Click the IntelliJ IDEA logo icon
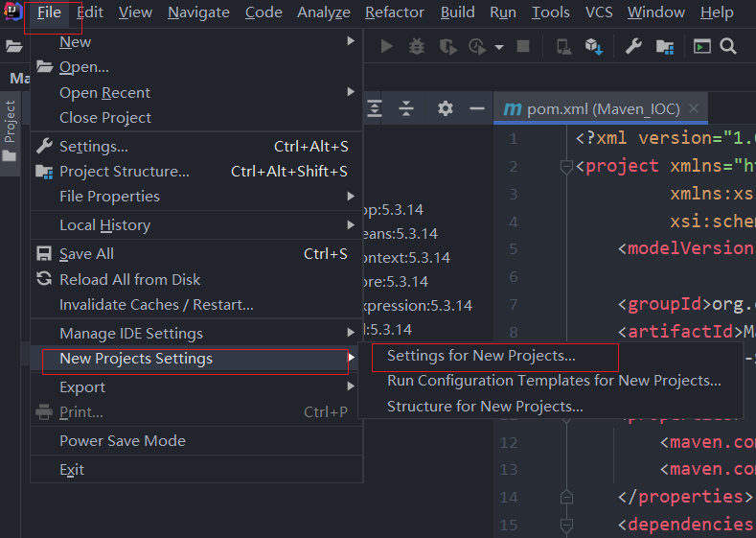 pos(13,12)
